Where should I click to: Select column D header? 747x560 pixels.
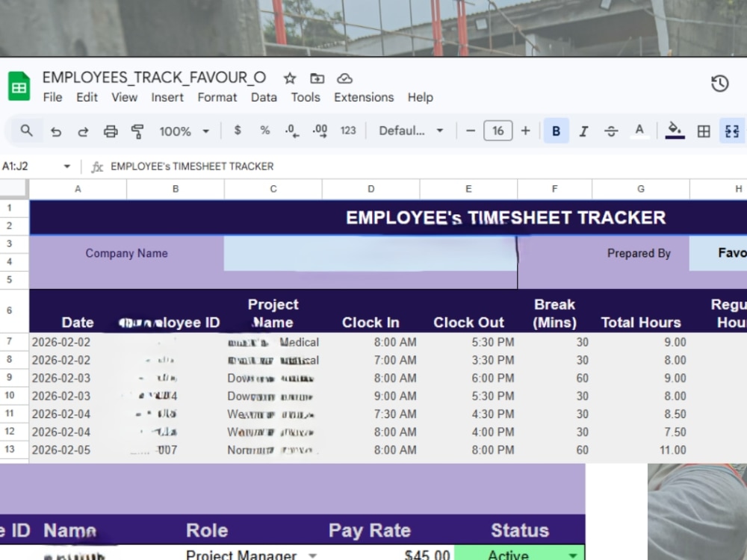[x=371, y=189]
